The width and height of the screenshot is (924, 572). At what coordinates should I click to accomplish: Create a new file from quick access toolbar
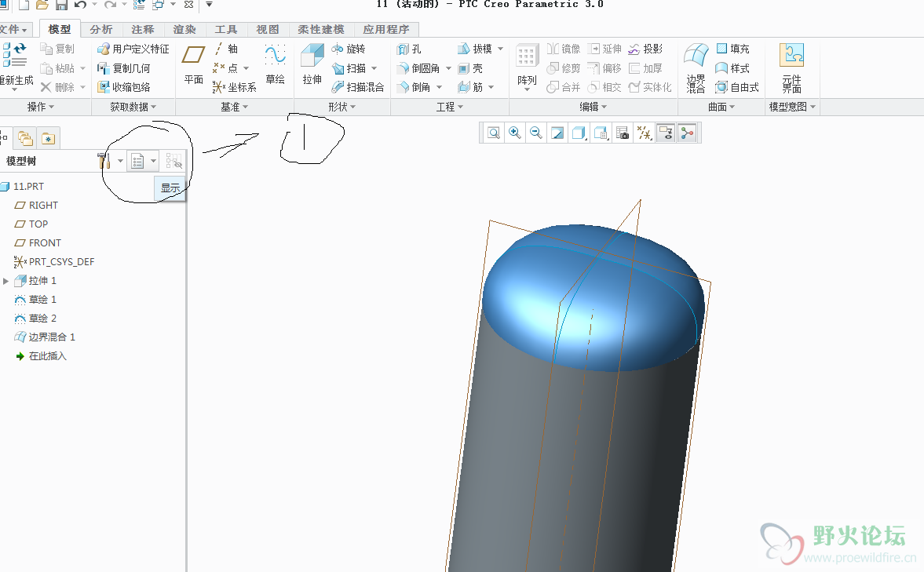tap(24, 5)
